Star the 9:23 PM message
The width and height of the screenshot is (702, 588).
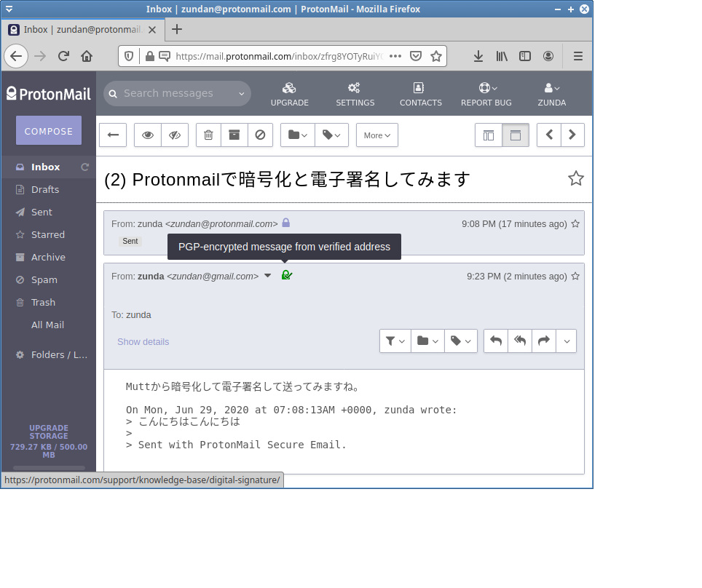point(576,276)
